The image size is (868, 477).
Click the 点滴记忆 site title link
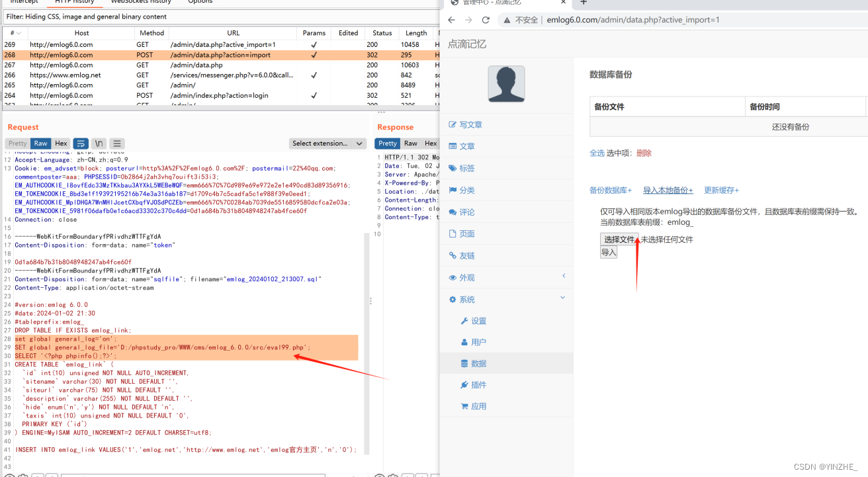(x=467, y=44)
